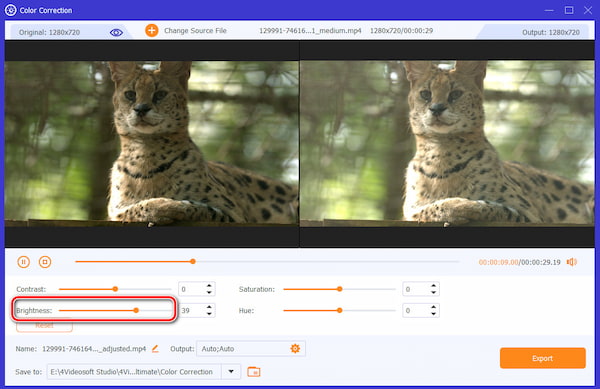
Task: Minimize the Color Correction window
Action: [x=549, y=10]
